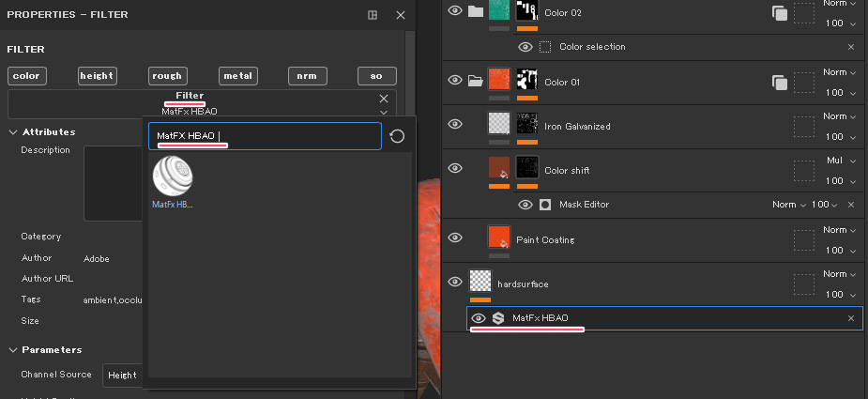Open the Color shift blend mode dropdown
Image resolution: width=868 pixels, height=399 pixels.
tap(840, 161)
